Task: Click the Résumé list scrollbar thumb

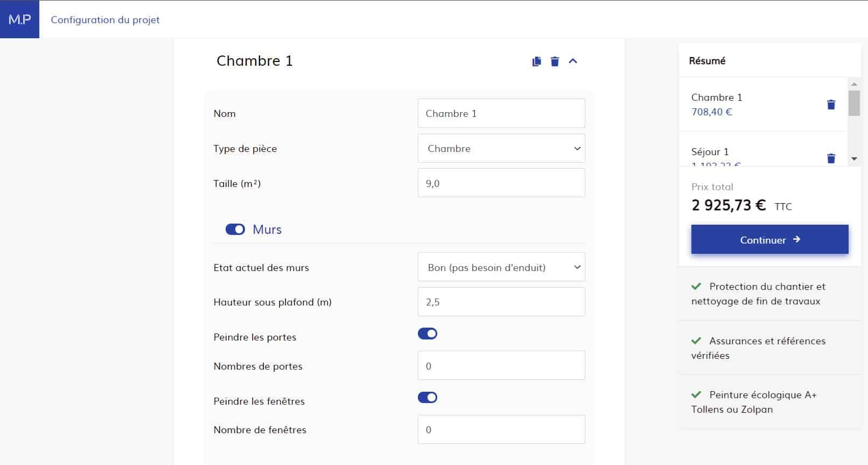Action: click(x=854, y=103)
